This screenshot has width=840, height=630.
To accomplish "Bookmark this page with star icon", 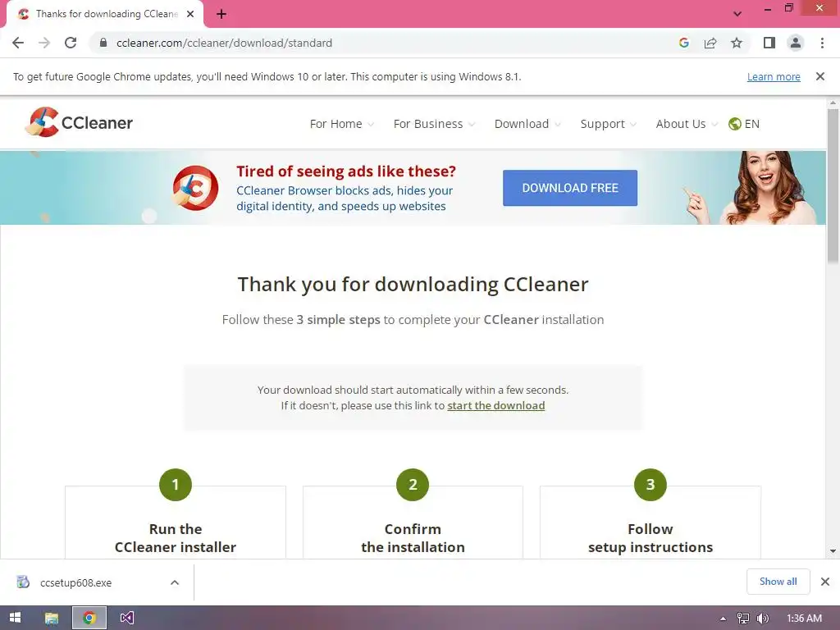I will coord(737,43).
